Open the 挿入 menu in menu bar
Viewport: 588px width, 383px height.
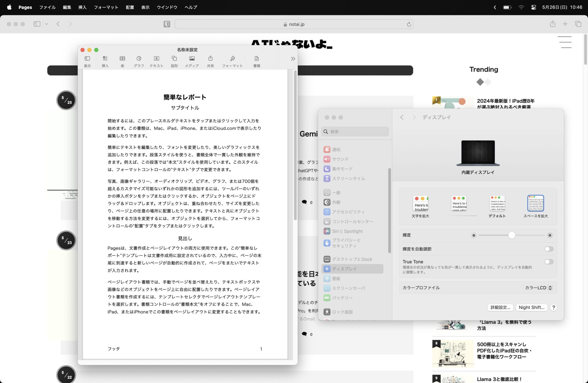[82, 7]
